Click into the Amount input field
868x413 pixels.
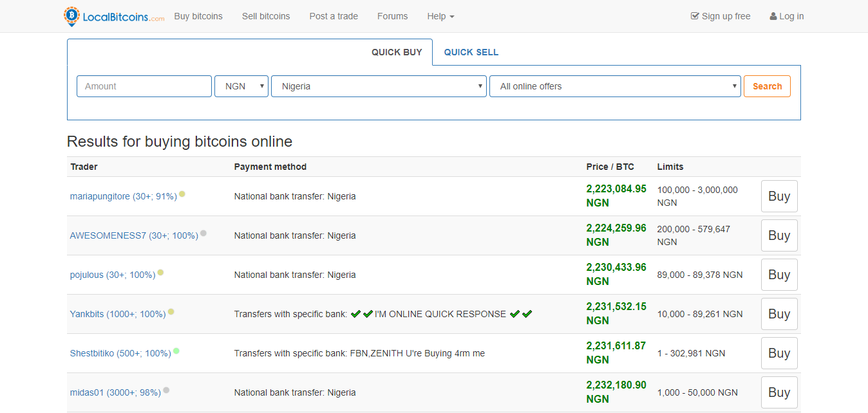[x=144, y=86]
